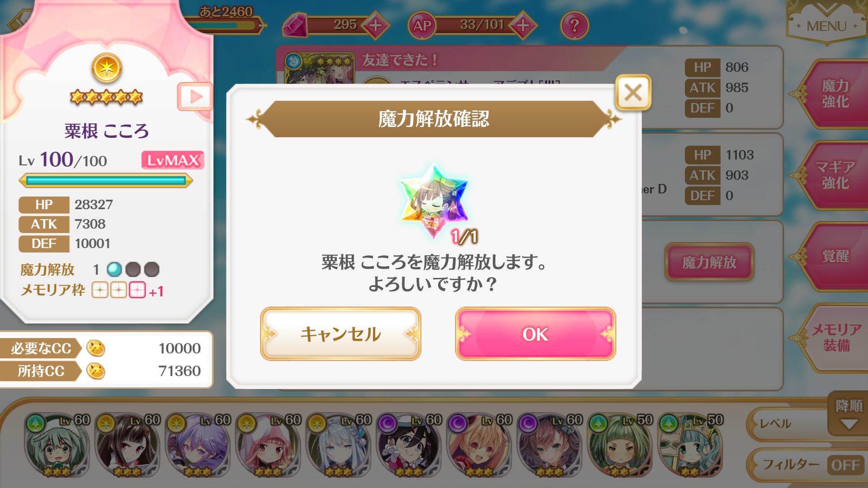This screenshot has height=488, width=868.
Task: Tap the level progress bar under Lv 100
Action: click(x=106, y=181)
